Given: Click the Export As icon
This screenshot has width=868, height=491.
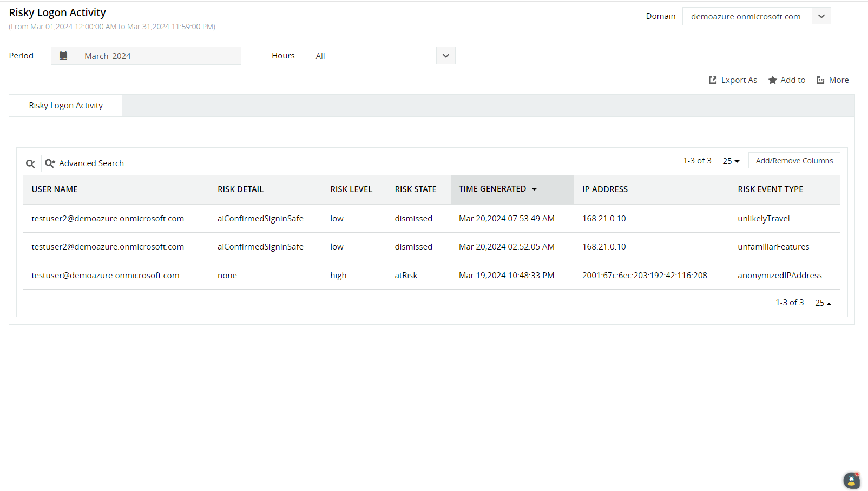Looking at the screenshot, I should [713, 80].
